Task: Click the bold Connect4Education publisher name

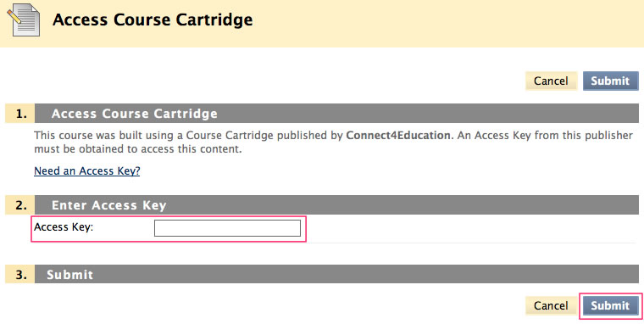Action: pyautogui.click(x=398, y=135)
